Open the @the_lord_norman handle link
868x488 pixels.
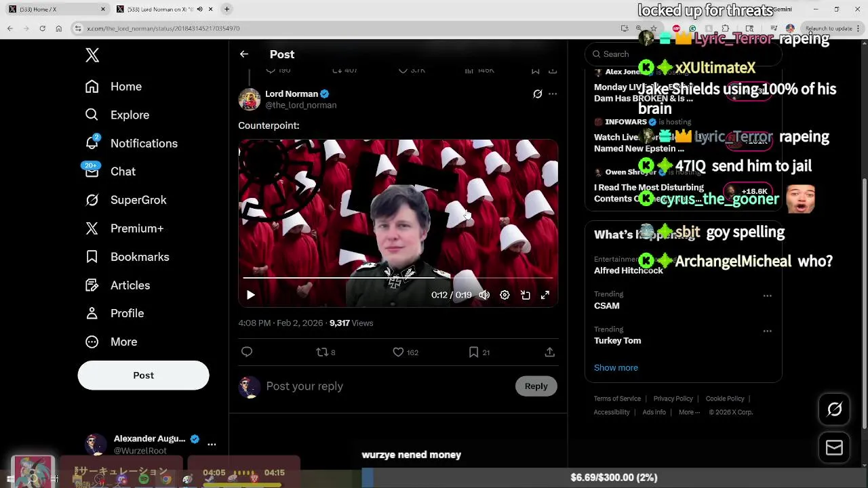300,105
